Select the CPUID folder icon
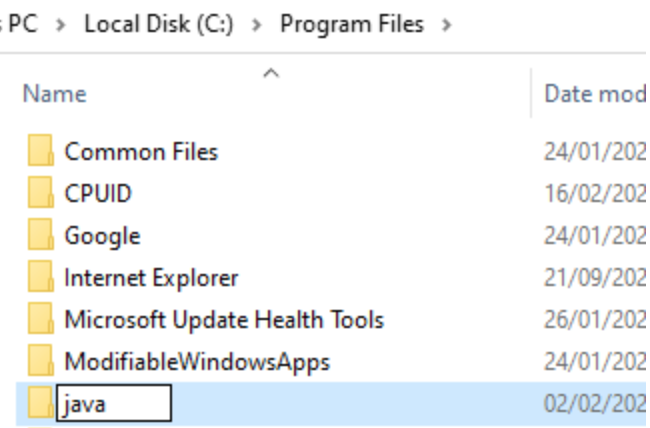This screenshot has height=428, width=650. [41, 192]
